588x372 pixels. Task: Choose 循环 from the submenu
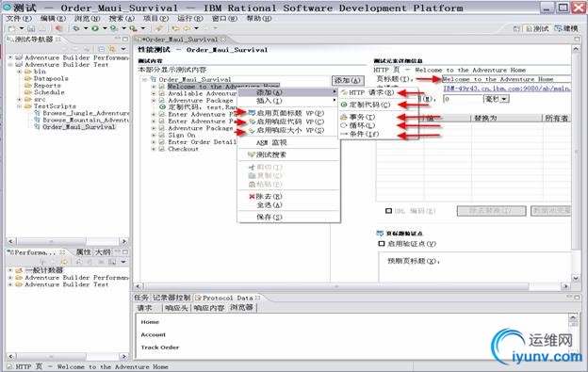[x=362, y=125]
